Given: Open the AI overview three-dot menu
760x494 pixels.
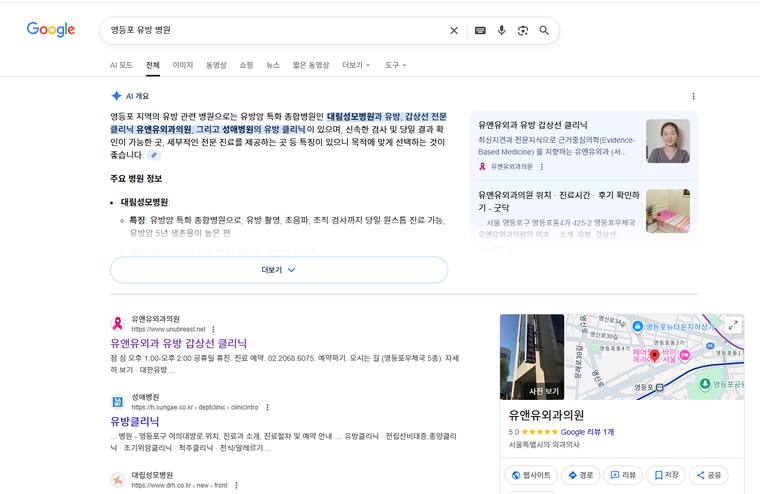Looking at the screenshot, I should click(694, 96).
